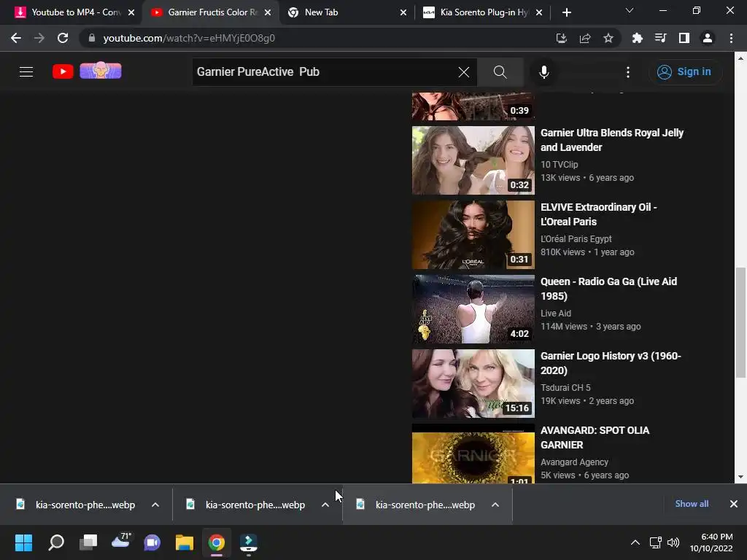
Task: Open File Explorer from the taskbar
Action: (x=185, y=542)
